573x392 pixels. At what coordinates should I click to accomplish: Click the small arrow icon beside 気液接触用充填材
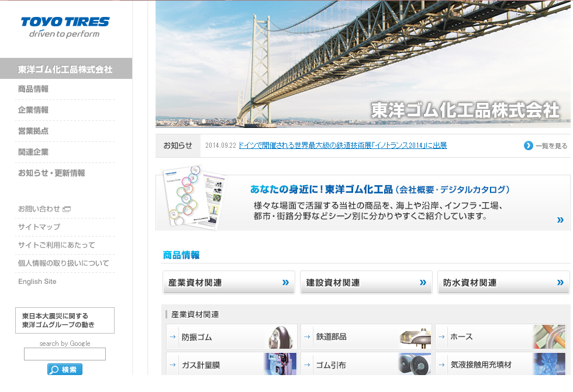tap(442, 365)
